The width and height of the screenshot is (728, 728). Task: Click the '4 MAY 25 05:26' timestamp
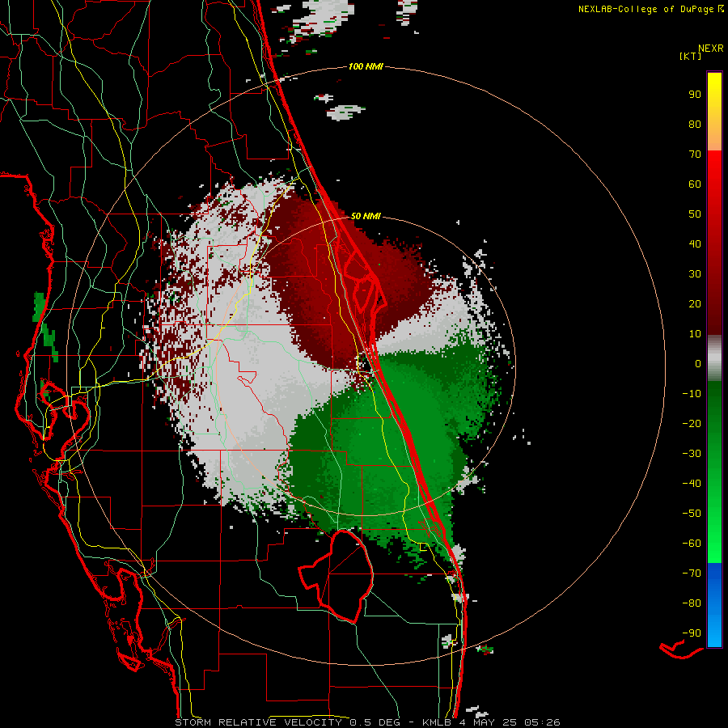pos(510,722)
